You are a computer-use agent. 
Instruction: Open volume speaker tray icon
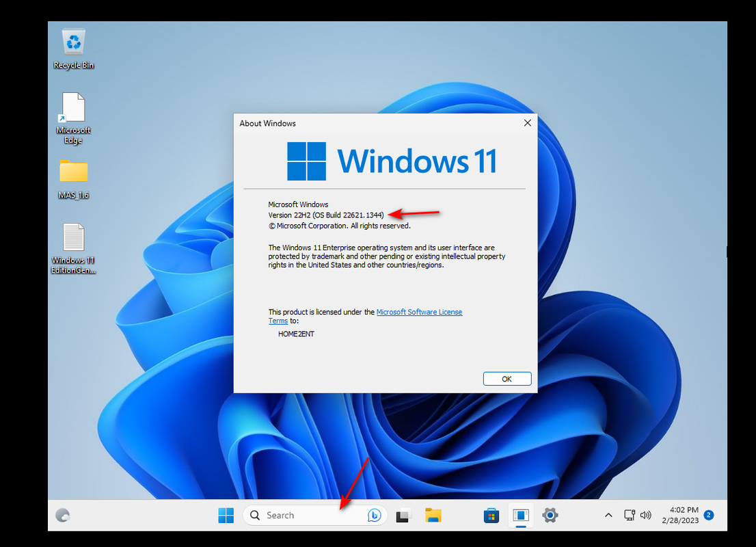(x=645, y=515)
